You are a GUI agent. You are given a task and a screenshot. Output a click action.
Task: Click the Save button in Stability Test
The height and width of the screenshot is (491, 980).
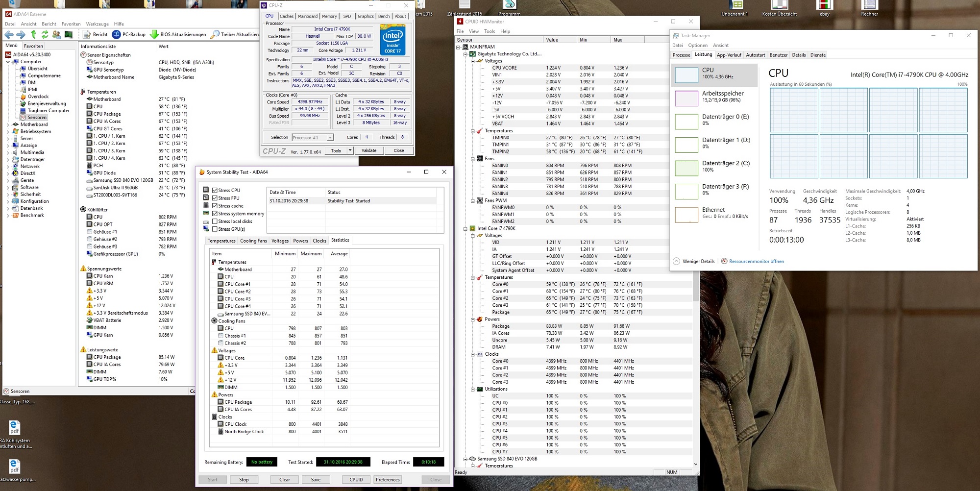click(x=316, y=480)
